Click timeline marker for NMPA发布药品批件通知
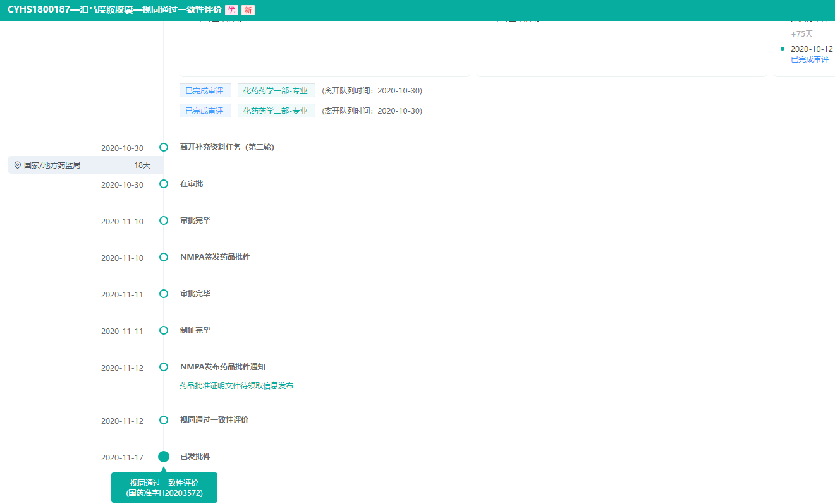 click(164, 367)
